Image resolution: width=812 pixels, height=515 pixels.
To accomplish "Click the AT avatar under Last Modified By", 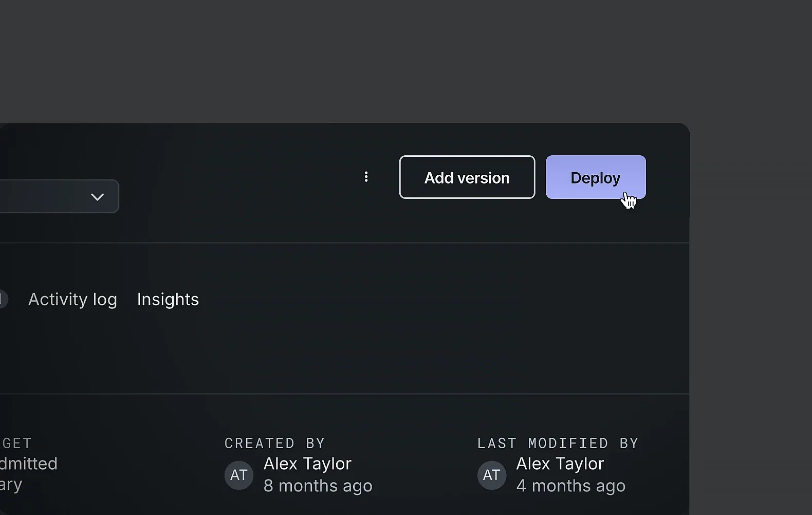I will (492, 475).
